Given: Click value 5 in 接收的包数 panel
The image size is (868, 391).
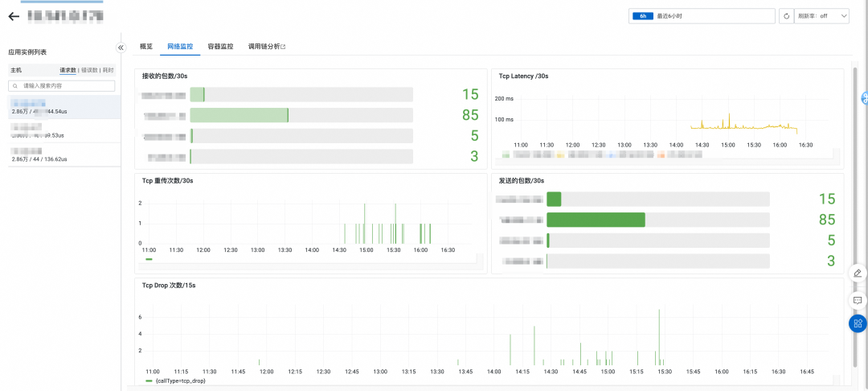Looking at the screenshot, I should click(x=474, y=136).
